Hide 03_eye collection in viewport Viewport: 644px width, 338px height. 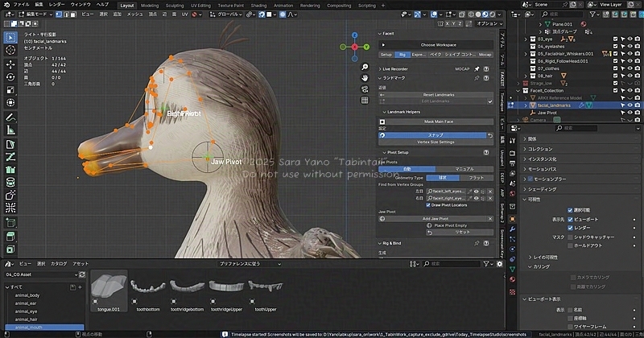tap(630, 39)
